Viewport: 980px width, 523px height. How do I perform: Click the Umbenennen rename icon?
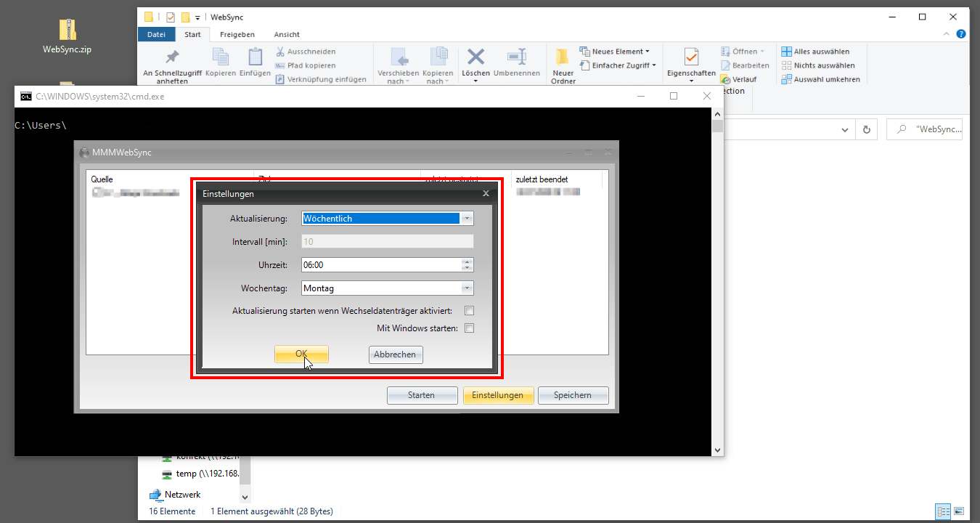pos(516,58)
